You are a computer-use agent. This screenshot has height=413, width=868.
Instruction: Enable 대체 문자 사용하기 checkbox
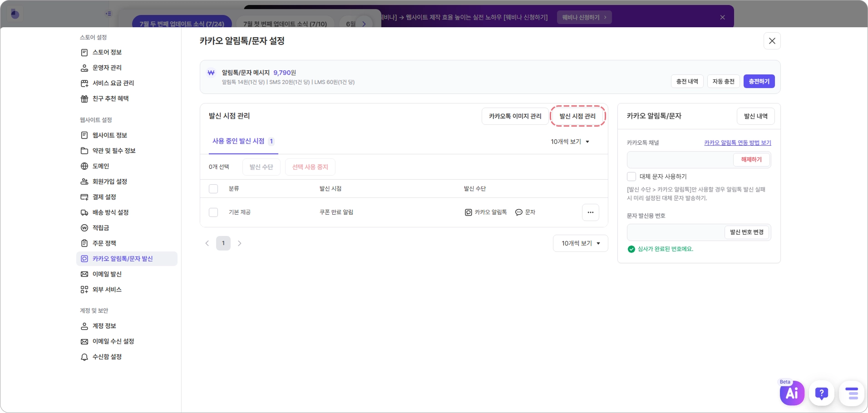631,177
